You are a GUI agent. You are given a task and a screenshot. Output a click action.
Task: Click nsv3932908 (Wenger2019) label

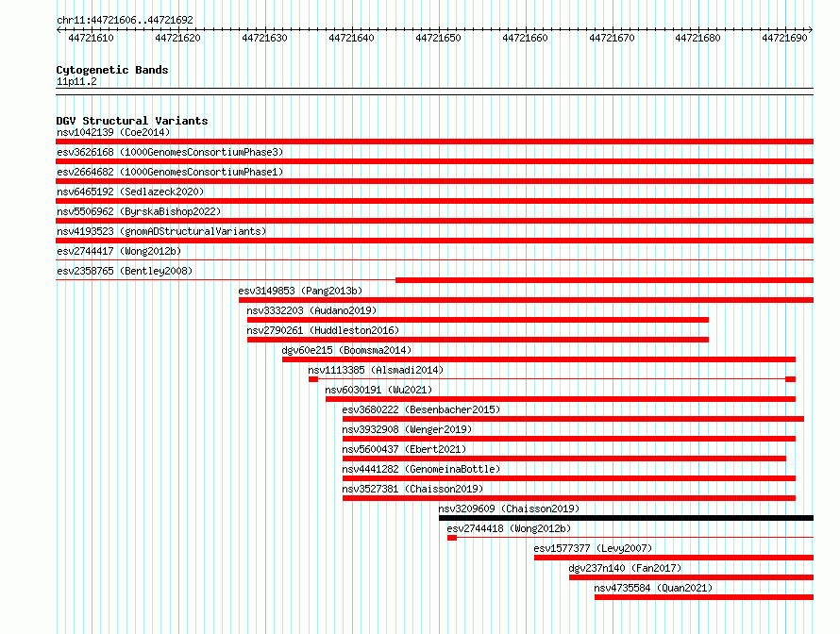[407, 429]
